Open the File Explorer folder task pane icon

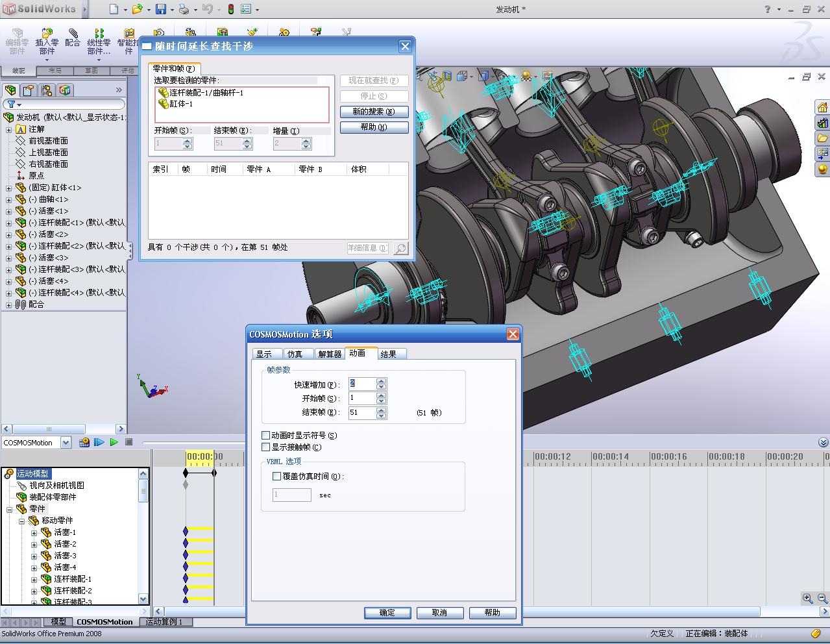click(x=822, y=138)
